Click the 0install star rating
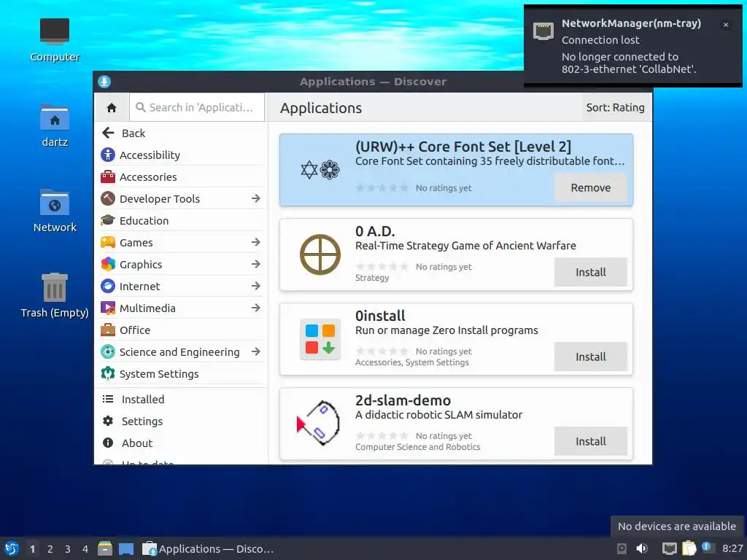This screenshot has height=560, width=747. pyautogui.click(x=382, y=351)
